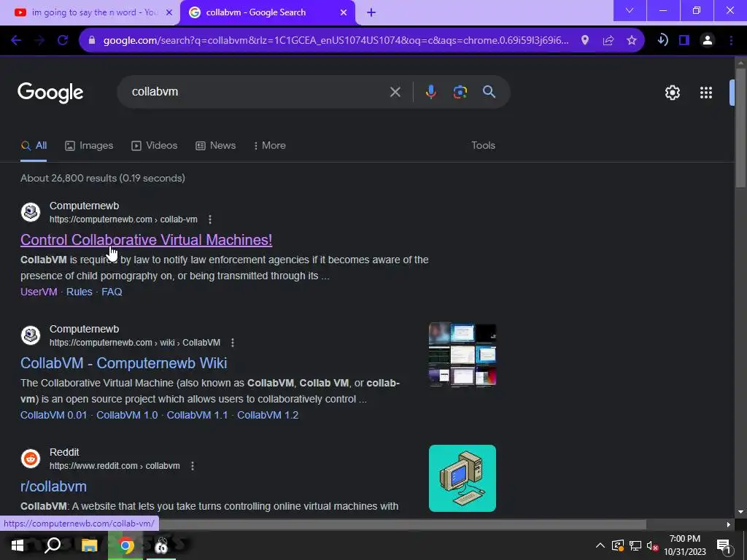Click the Reddit computer illustration thumbnail

(462, 478)
